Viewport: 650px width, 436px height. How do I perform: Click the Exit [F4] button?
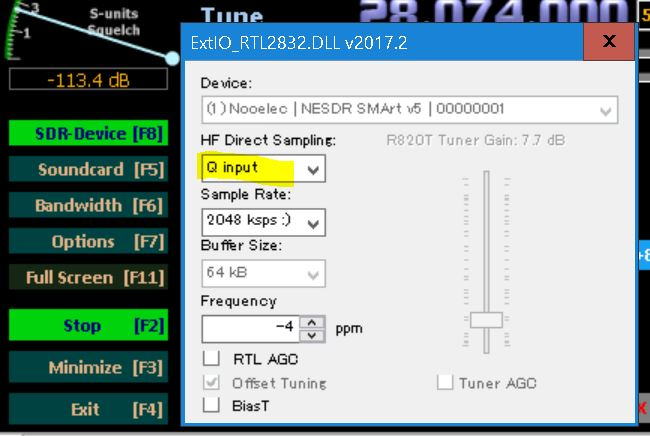(x=88, y=409)
